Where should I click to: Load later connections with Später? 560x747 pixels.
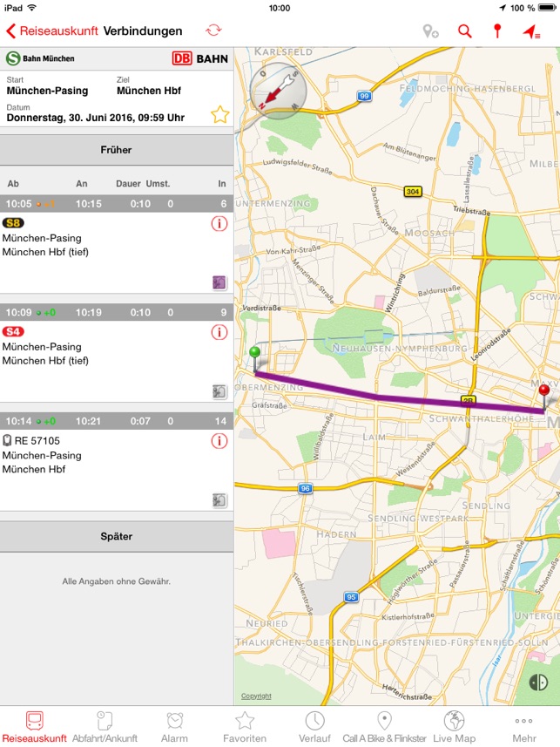click(116, 536)
